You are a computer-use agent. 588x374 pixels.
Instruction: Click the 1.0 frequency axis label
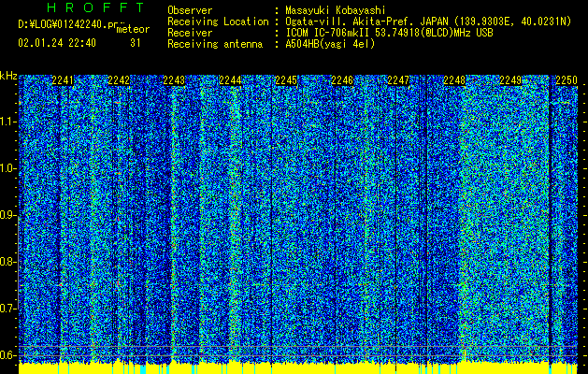click(x=7, y=168)
